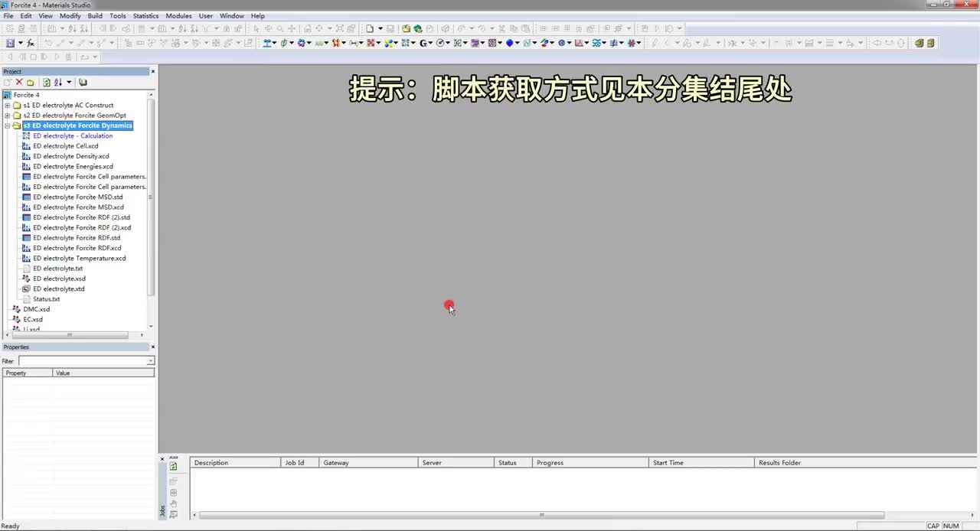Select ED electrolyte Cell.xcd in the tree
980x531 pixels.
(x=66, y=145)
